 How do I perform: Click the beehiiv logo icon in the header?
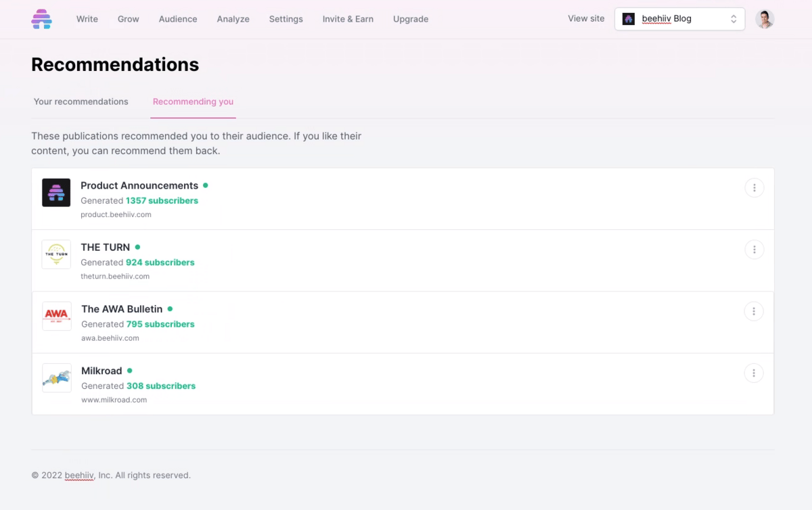point(41,19)
